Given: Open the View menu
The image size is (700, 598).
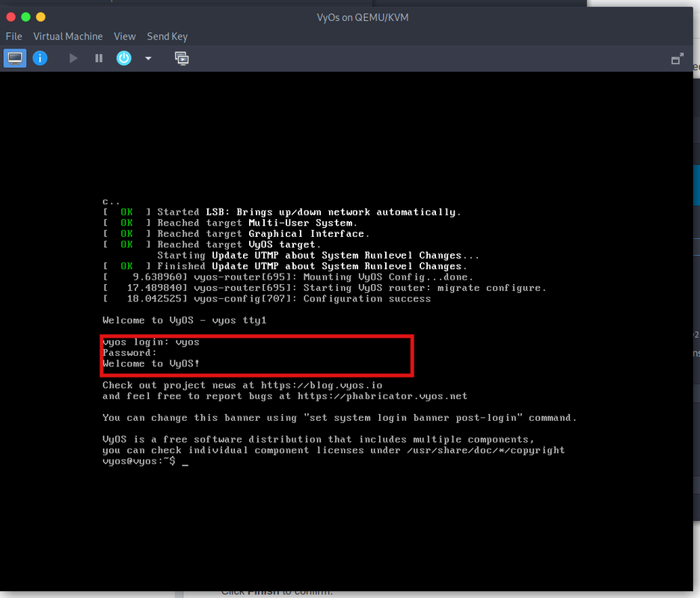Looking at the screenshot, I should click(125, 37).
